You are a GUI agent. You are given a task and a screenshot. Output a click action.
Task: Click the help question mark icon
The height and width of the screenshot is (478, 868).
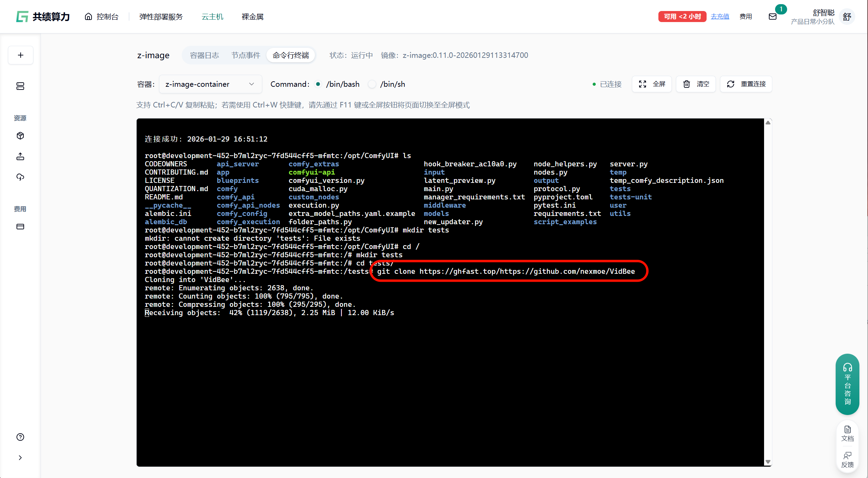(x=20, y=437)
